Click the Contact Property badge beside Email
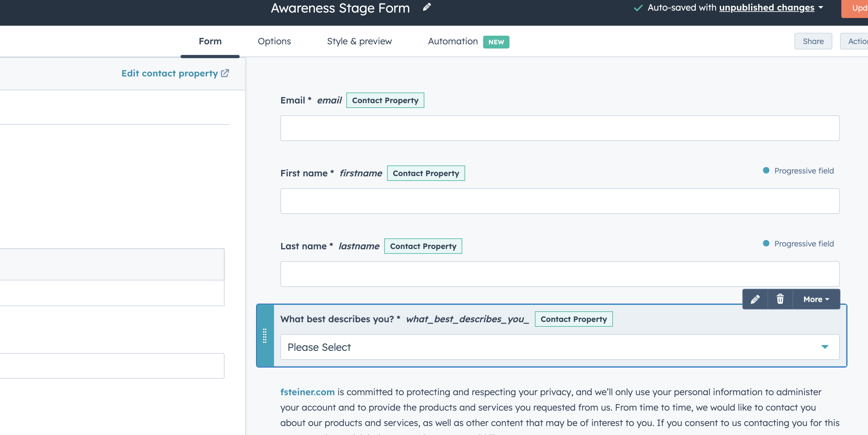Viewport: 868px width, 435px height. coord(385,100)
